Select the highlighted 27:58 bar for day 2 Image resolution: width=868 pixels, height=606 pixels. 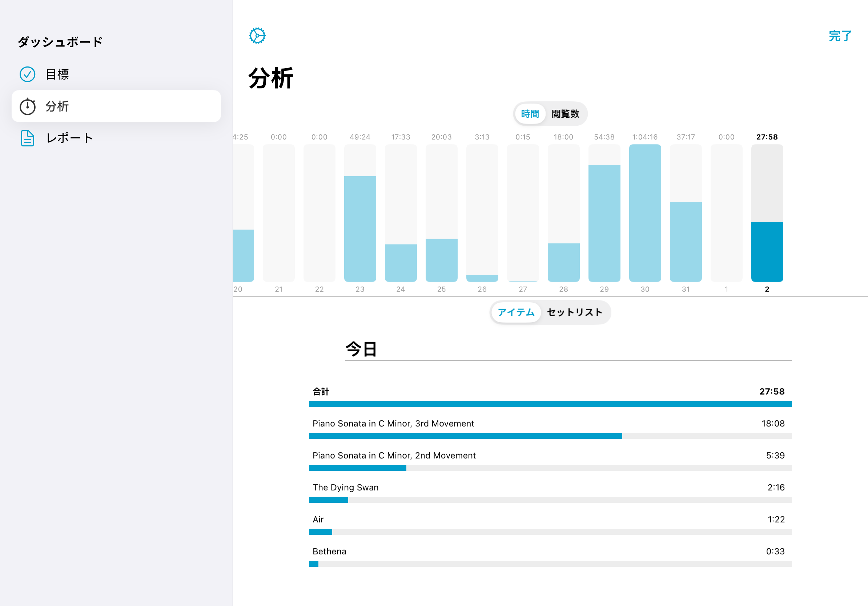(x=767, y=213)
